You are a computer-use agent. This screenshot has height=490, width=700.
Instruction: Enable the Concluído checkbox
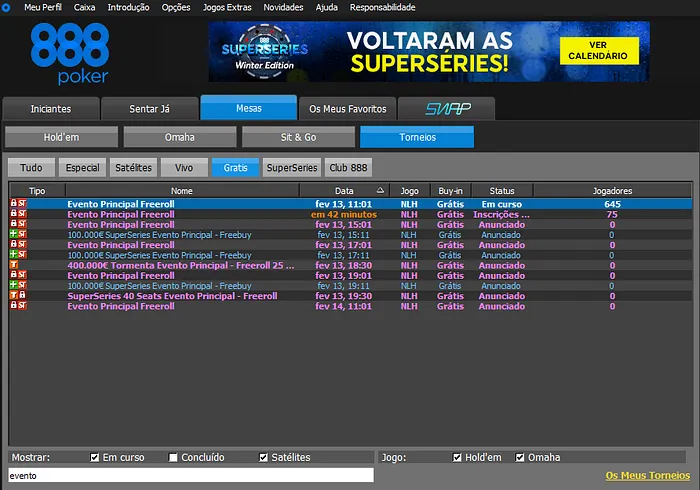[x=173, y=457]
